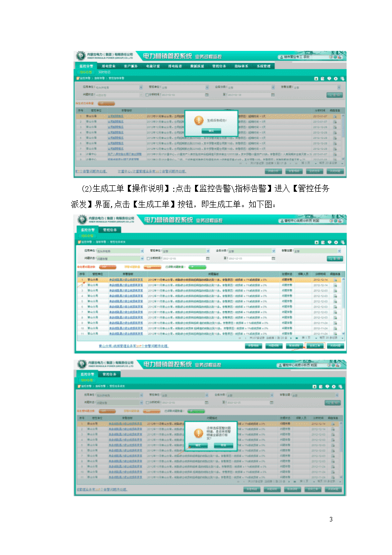392x555 pixels.
Task: Click previous-page arrow in second screenshot's pager
Action: click(x=246, y=338)
